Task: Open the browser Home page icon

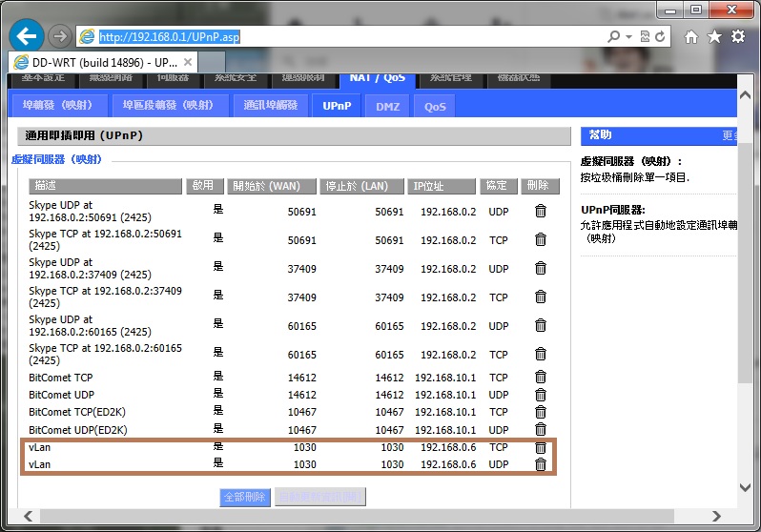Action: point(691,36)
